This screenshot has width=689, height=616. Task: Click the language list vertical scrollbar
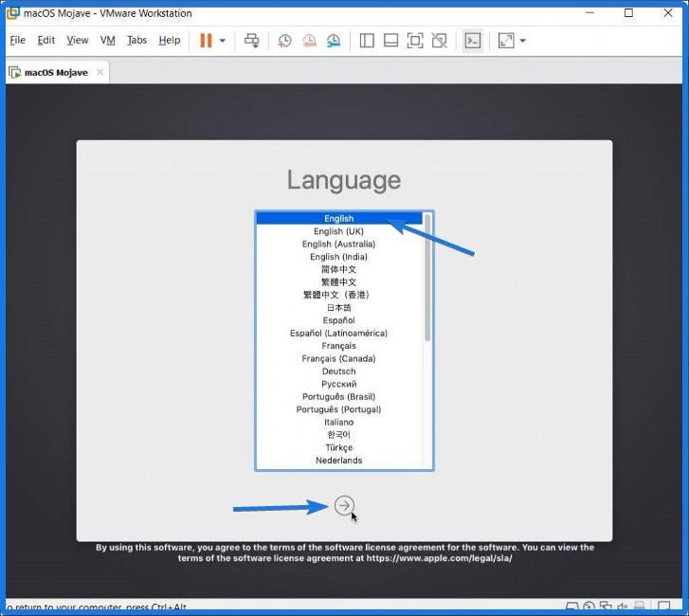tap(427, 278)
